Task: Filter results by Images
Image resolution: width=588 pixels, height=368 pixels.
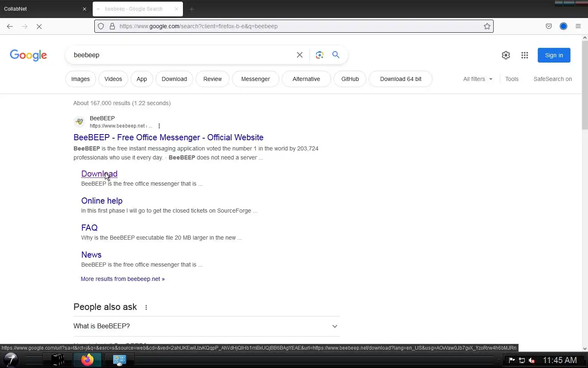Action: click(x=80, y=79)
